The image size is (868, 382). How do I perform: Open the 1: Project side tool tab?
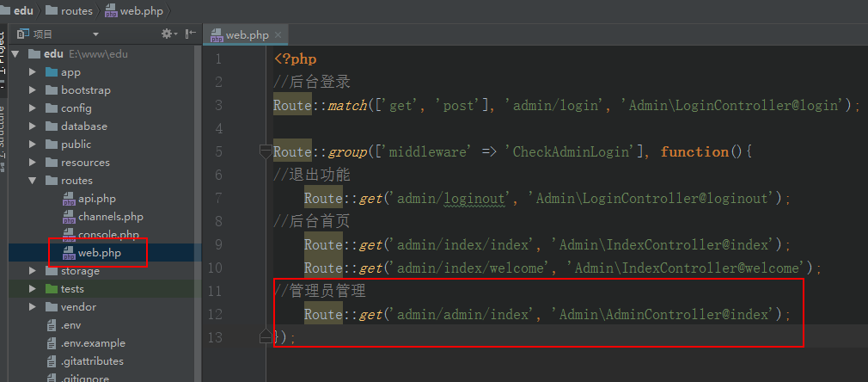(x=3, y=60)
